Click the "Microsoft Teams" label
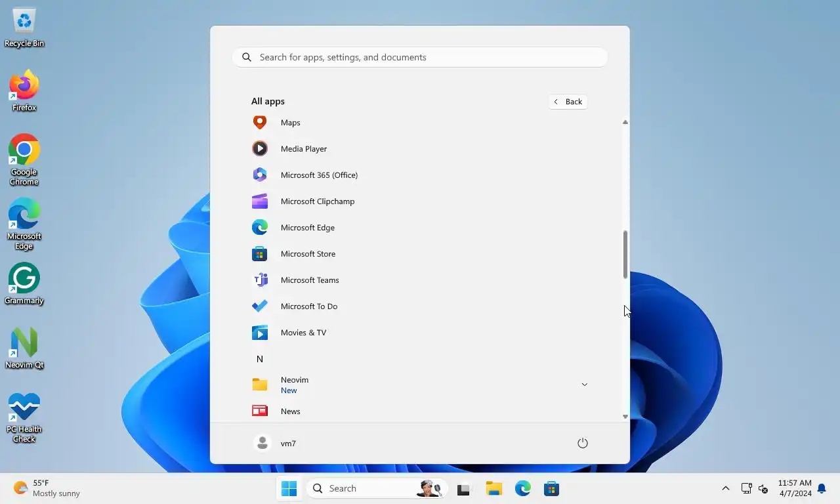Viewport: 840px width, 504px height. point(310,280)
